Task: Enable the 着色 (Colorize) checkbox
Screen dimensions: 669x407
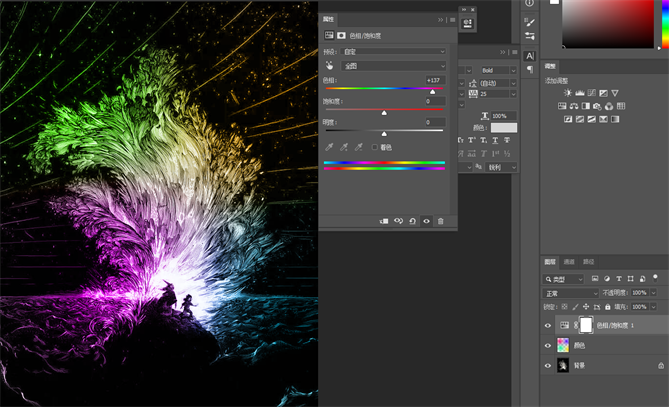Action: tap(375, 147)
